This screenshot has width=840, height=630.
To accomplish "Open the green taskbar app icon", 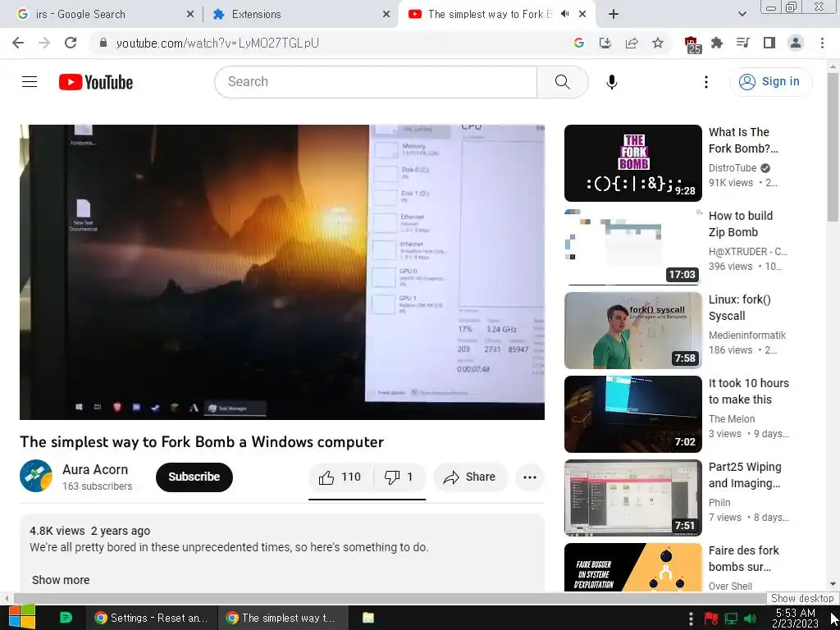I will coord(66,618).
